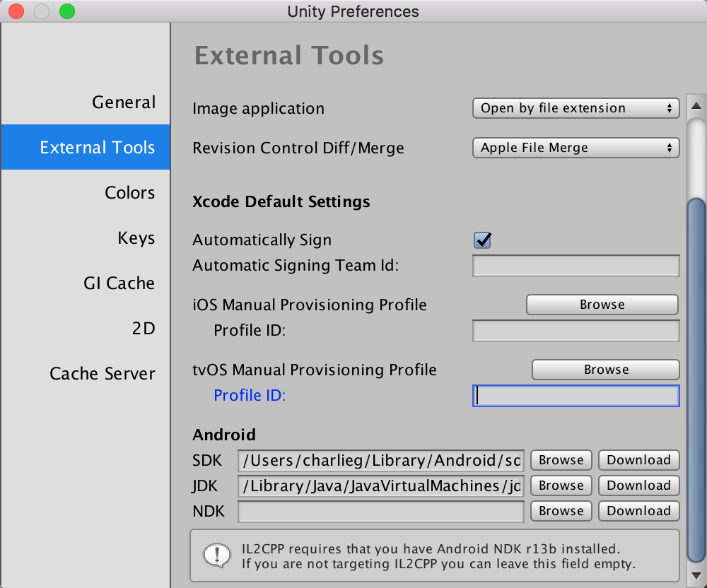707x588 pixels.
Task: Browse for the Android NDK location
Action: click(561, 511)
